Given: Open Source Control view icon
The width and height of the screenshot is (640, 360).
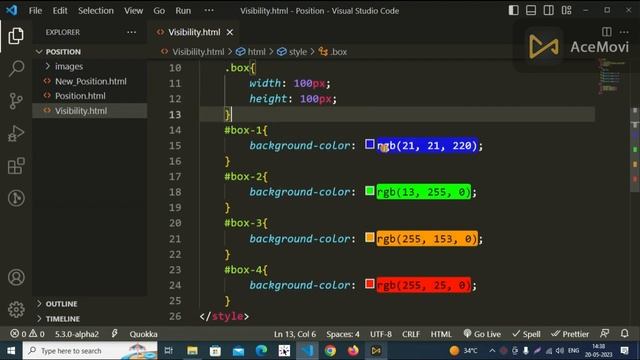Looking at the screenshot, I should click(x=16, y=101).
